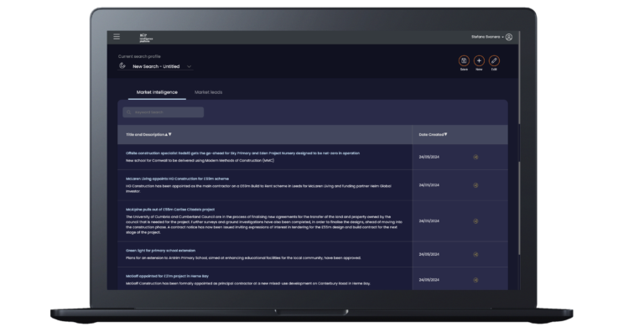This screenshot has width=644, height=332.
Task: Expand the New Search - Untitled dropdown
Action: (189, 66)
